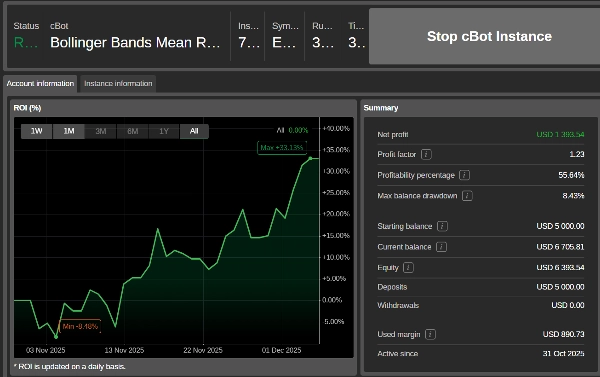Screen dimensions: 600x377
Task: Click the 22 Nov 2025 axis label
Action: (x=203, y=350)
